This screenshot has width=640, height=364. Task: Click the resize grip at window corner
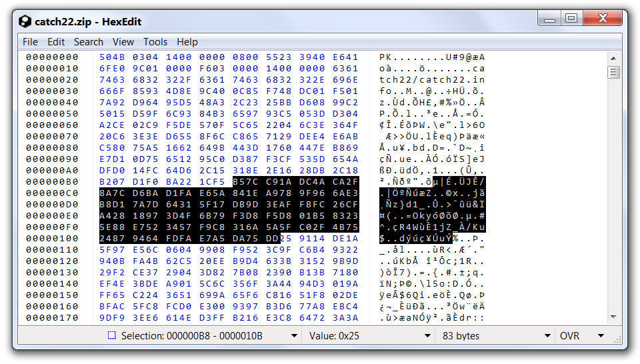[620, 343]
